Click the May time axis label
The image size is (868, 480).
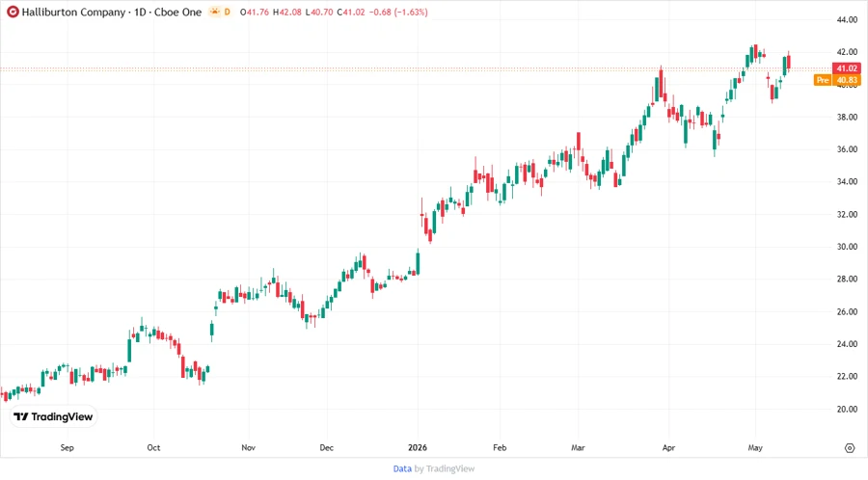tap(755, 448)
